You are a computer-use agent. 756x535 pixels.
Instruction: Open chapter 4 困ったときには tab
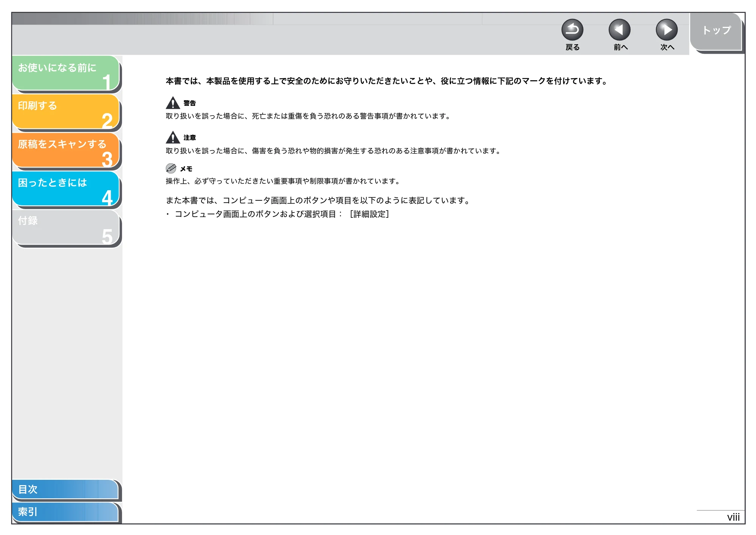pyautogui.click(x=66, y=189)
